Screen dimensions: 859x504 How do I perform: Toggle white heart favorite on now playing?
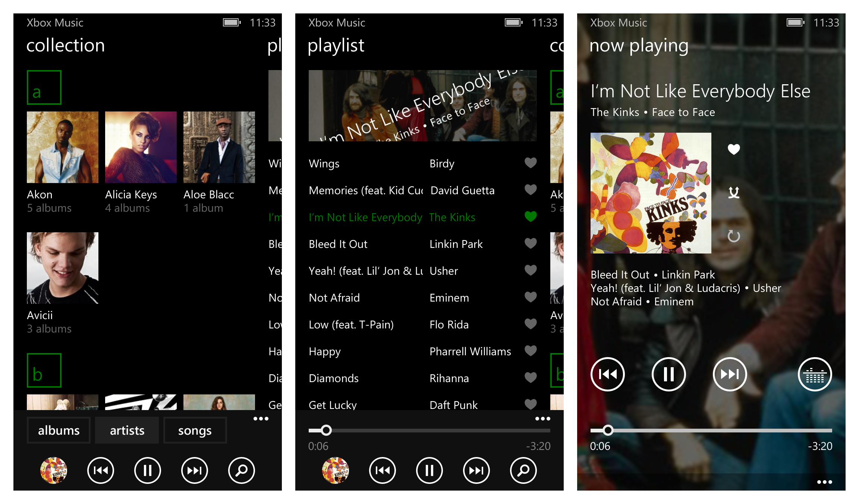pyautogui.click(x=734, y=149)
